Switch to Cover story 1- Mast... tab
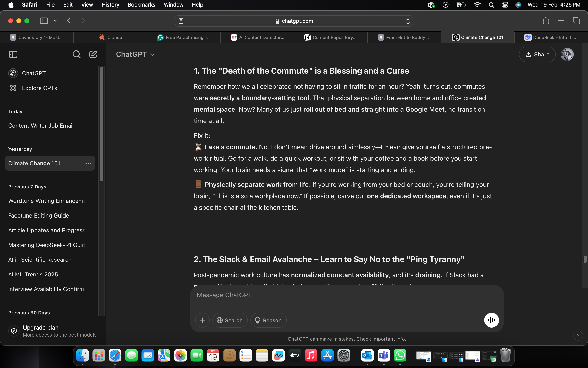588x368 pixels. click(37, 37)
